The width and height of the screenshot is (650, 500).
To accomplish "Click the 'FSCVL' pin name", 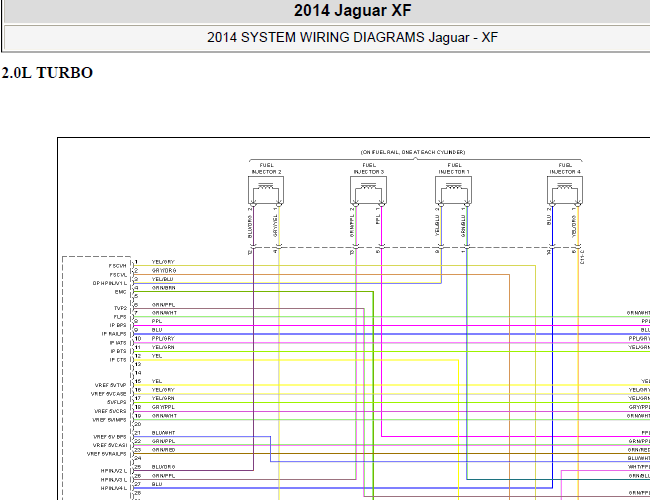I will [x=118, y=275].
